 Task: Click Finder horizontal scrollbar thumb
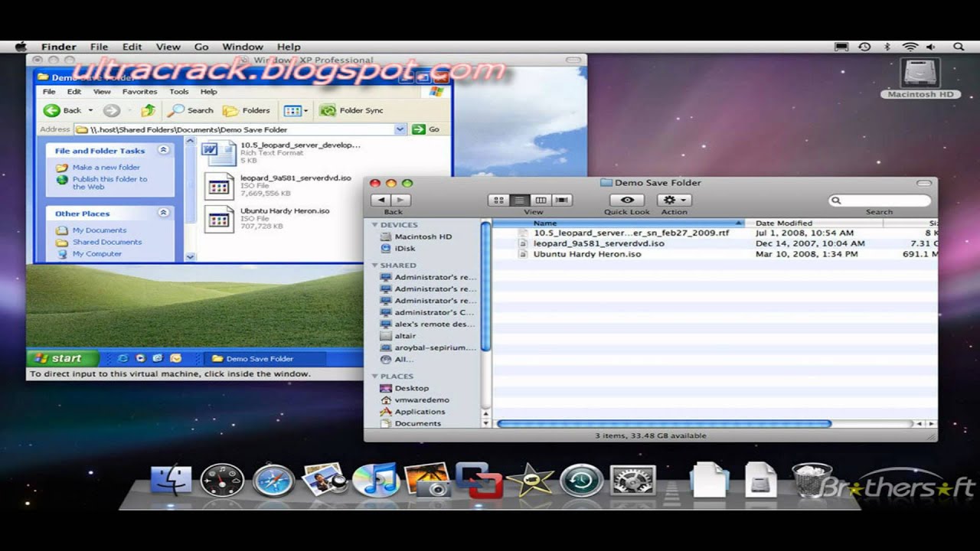pyautogui.click(x=664, y=423)
